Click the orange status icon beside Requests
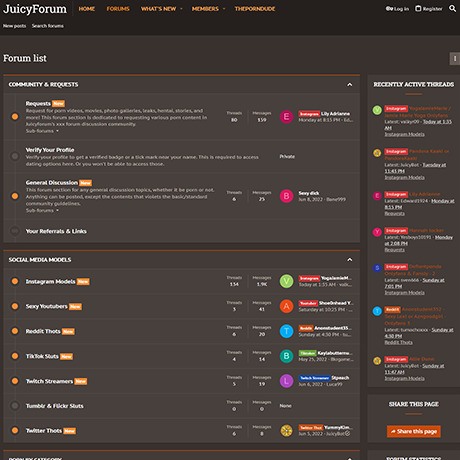This screenshot has height=460, width=460. [x=15, y=117]
